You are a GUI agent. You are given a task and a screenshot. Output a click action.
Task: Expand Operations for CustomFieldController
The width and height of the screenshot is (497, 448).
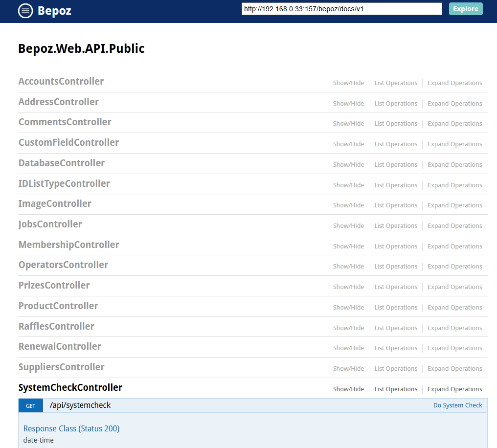455,144
